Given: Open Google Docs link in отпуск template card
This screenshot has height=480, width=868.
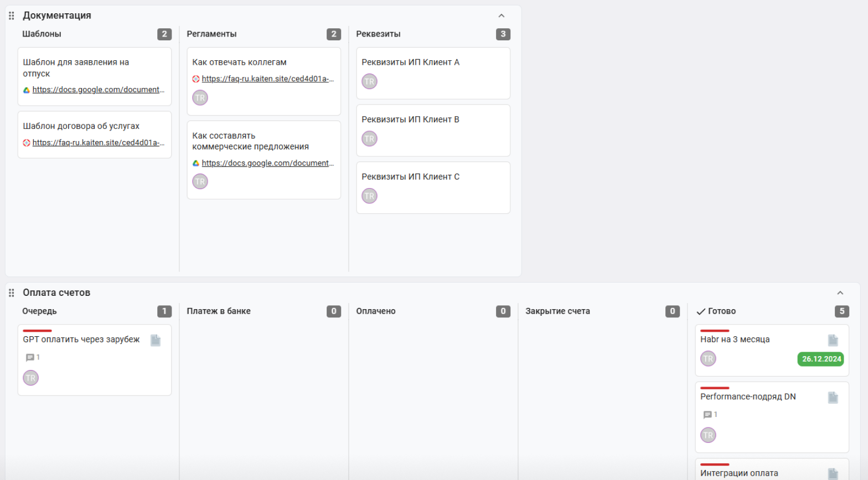Looking at the screenshot, I should coord(98,90).
